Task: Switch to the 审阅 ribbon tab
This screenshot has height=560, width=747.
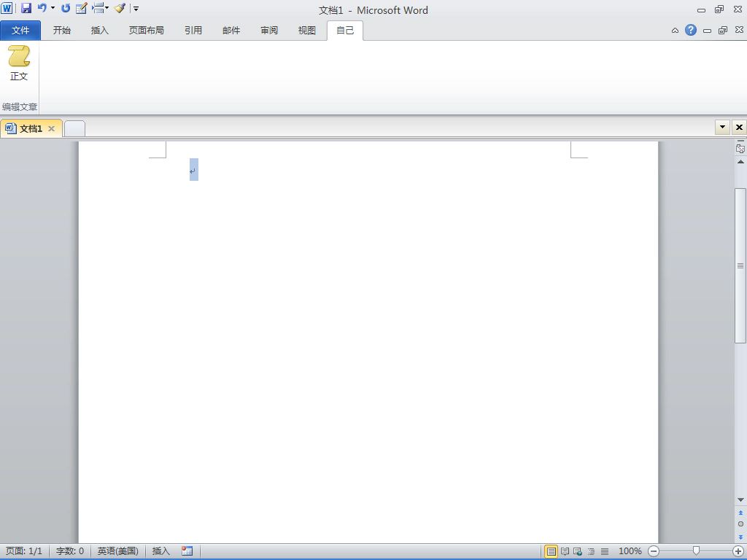Action: pos(269,31)
